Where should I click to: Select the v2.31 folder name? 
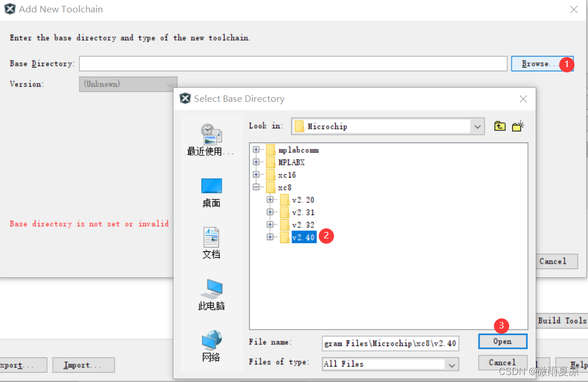point(303,212)
